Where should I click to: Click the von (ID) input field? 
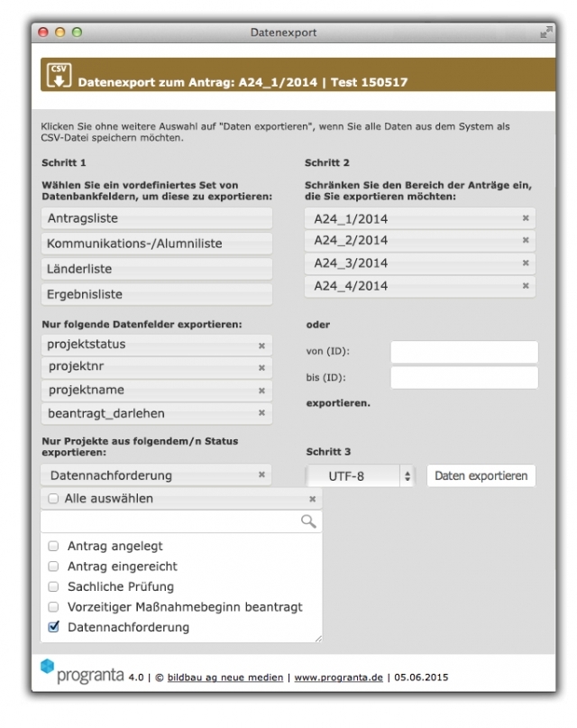point(463,352)
